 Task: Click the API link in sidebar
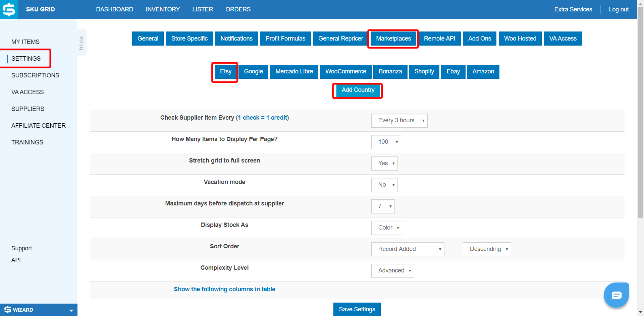click(16, 260)
